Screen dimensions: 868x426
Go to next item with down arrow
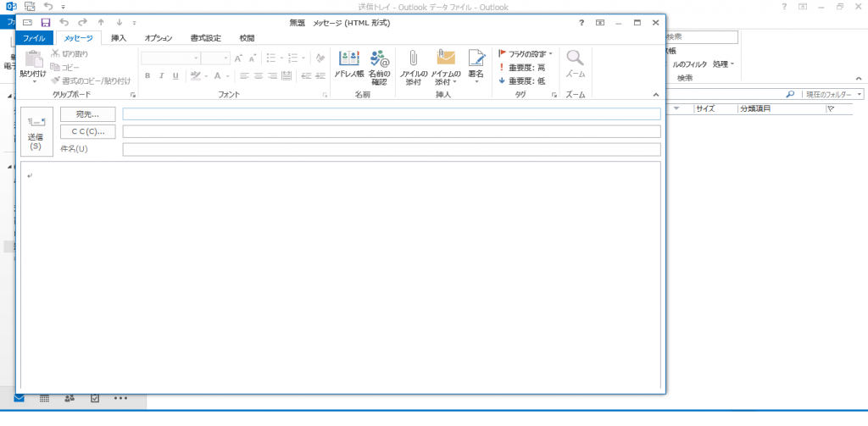tap(119, 23)
